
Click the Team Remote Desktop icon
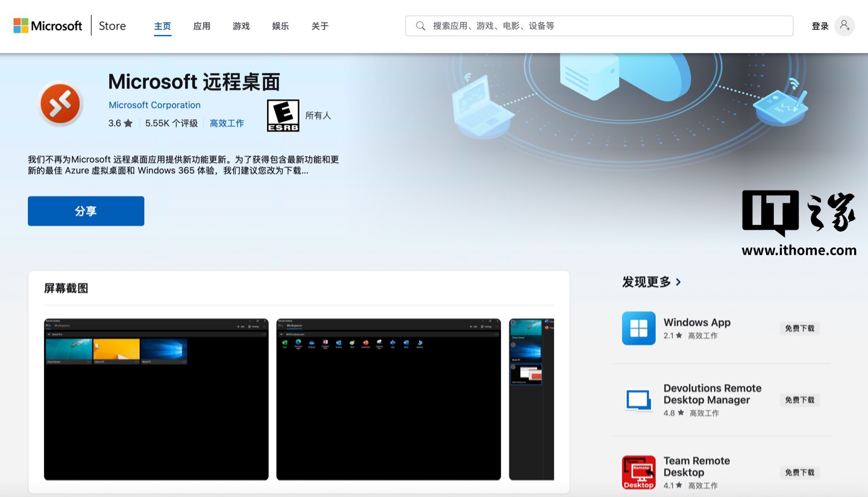[x=639, y=472]
